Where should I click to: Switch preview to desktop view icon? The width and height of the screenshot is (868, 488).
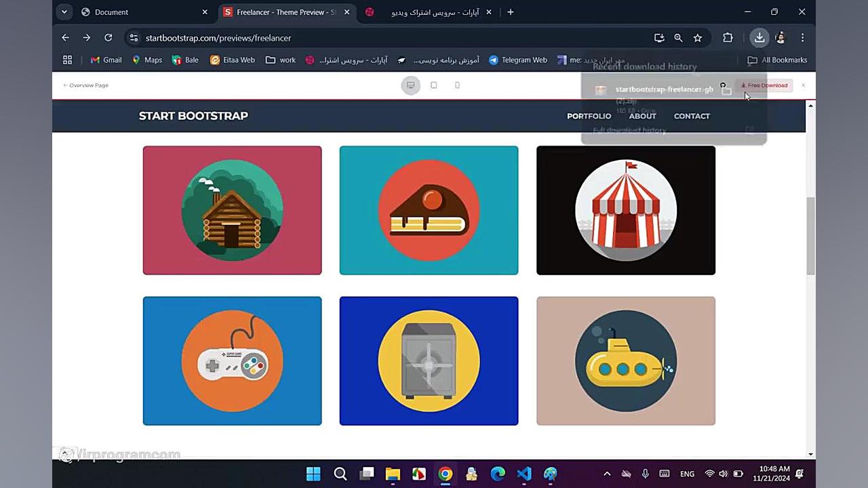pyautogui.click(x=410, y=85)
